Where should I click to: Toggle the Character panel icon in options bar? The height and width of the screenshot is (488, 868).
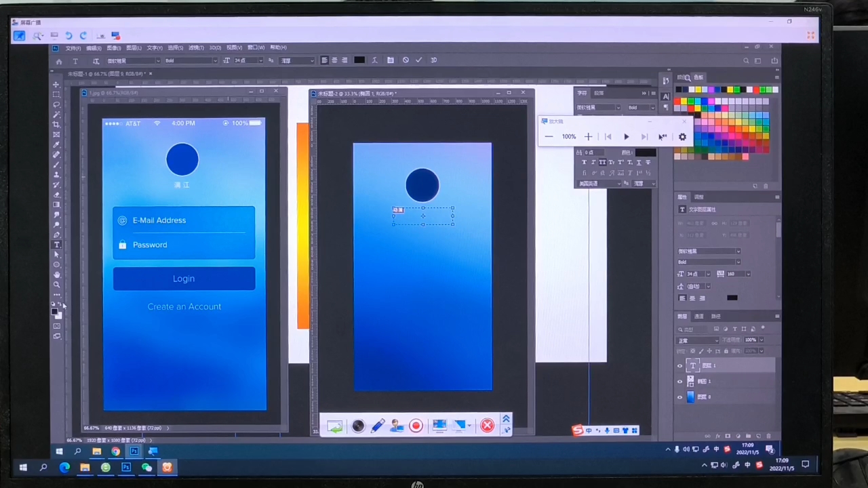[x=391, y=60]
